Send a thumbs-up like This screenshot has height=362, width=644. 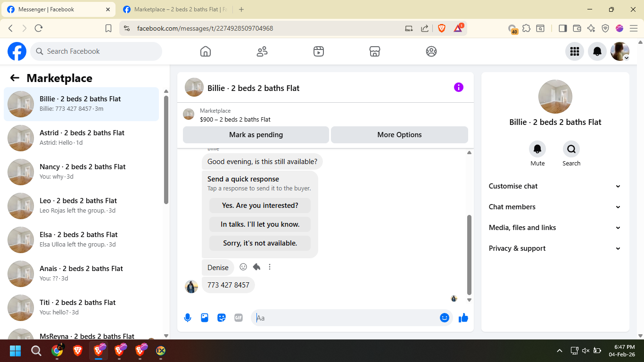(463, 318)
